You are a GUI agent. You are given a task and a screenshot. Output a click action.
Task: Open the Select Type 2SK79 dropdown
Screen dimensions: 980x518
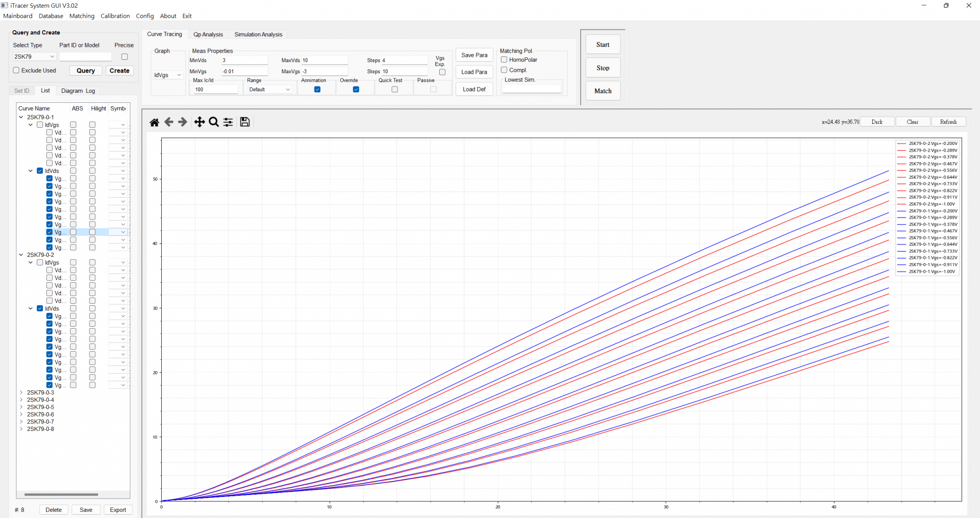click(x=34, y=56)
